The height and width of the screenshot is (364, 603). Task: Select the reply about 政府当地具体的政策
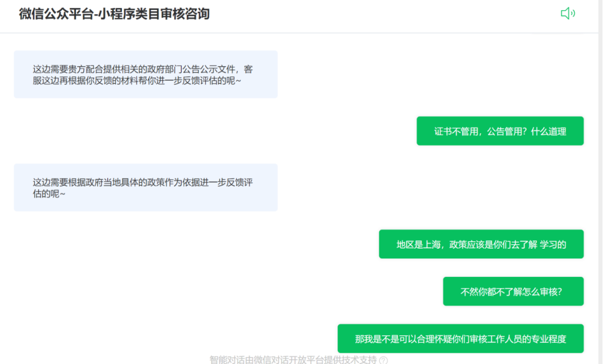146,188
